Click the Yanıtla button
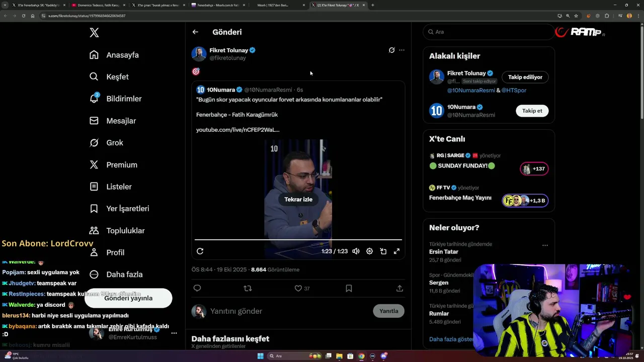 point(388,311)
